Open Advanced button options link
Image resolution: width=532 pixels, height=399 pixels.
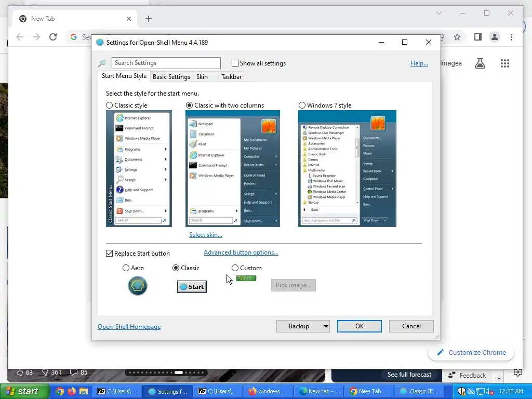click(241, 252)
